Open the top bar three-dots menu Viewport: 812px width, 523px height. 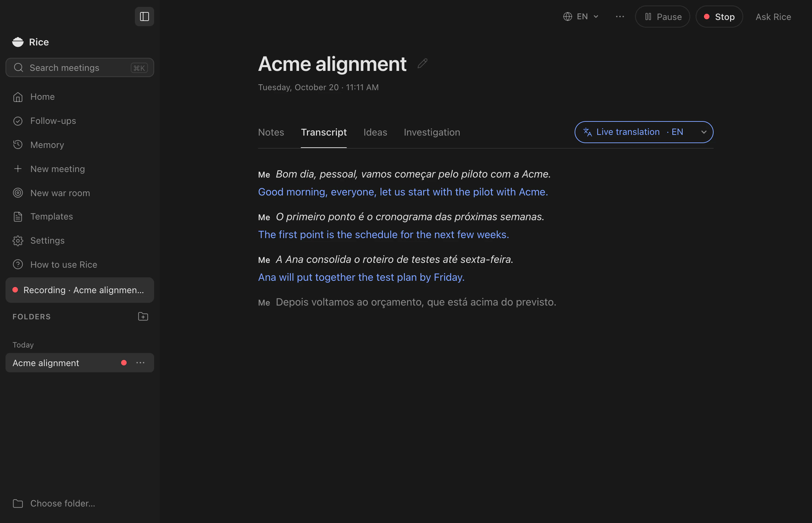[620, 17]
